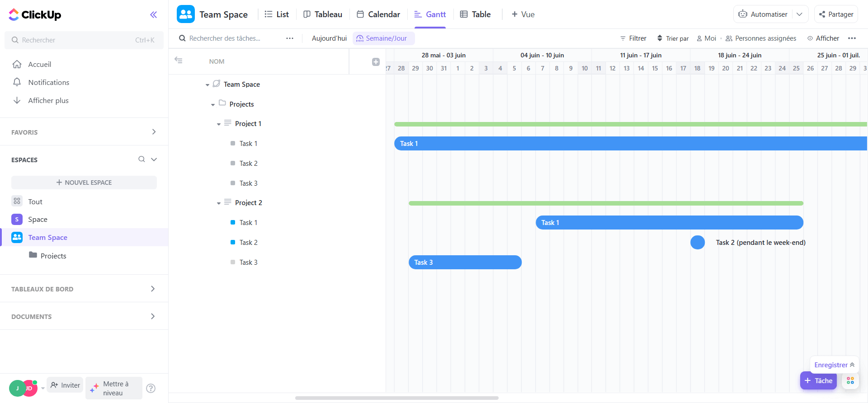Screen dimensions: 868x403
Task: Open the Automatiser dropdown arrow
Action: 799,14
